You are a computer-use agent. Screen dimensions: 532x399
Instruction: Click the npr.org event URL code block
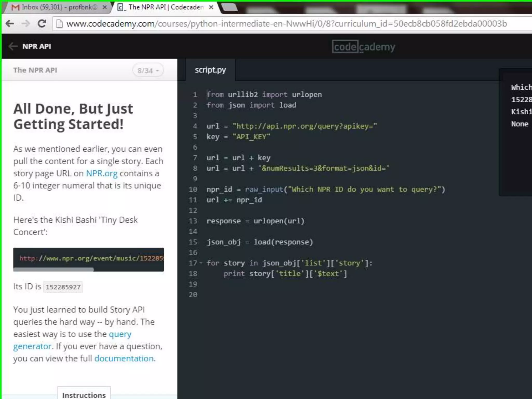89,258
